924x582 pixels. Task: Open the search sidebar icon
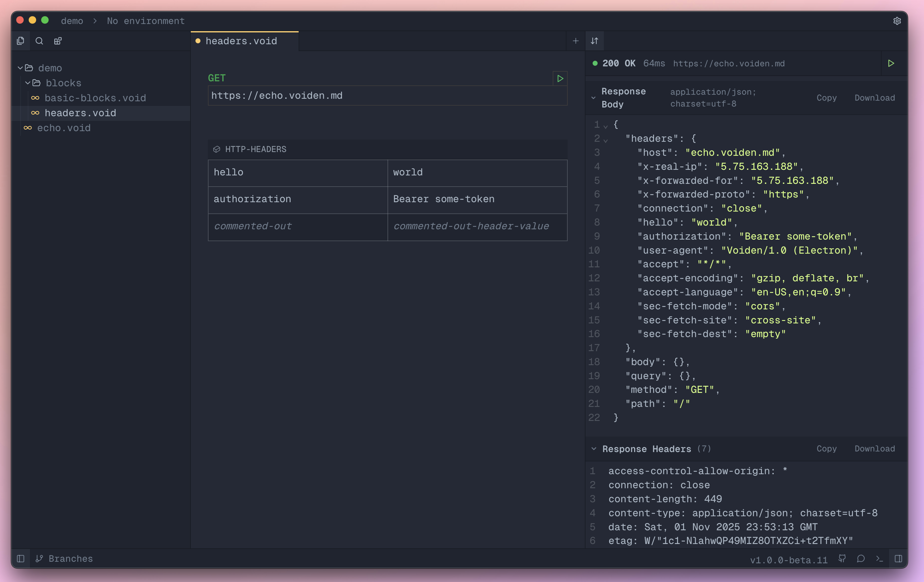(x=39, y=41)
